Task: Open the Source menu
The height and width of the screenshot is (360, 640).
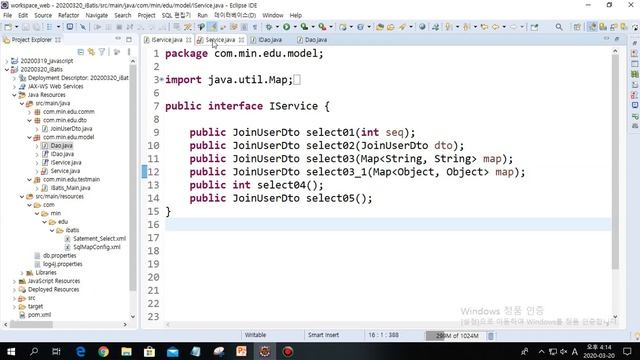Action: coord(43,15)
